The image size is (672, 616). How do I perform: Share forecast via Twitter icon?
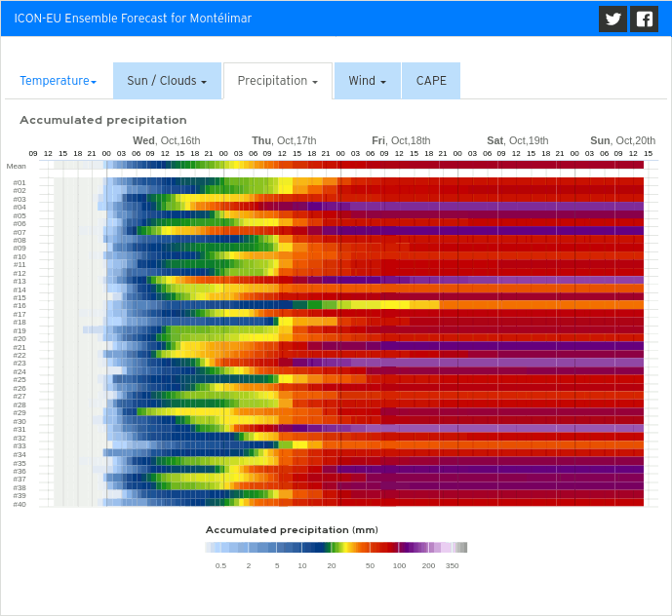tap(613, 19)
